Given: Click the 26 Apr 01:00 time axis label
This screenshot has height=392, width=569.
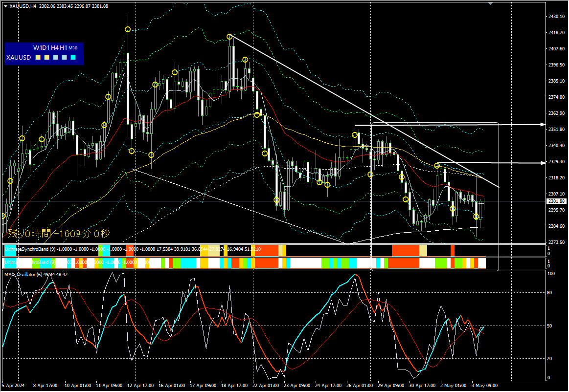Looking at the screenshot, I should 360,386.
